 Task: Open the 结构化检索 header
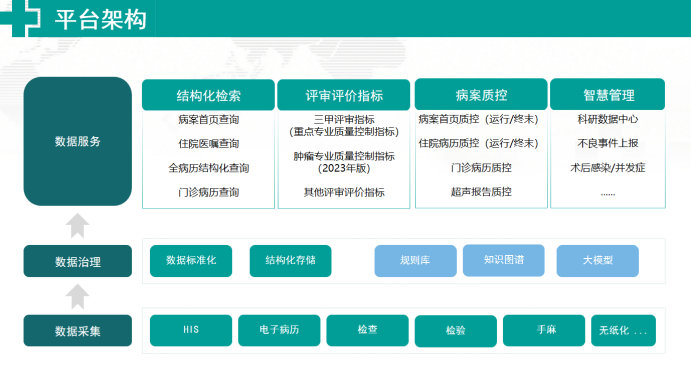(208, 95)
